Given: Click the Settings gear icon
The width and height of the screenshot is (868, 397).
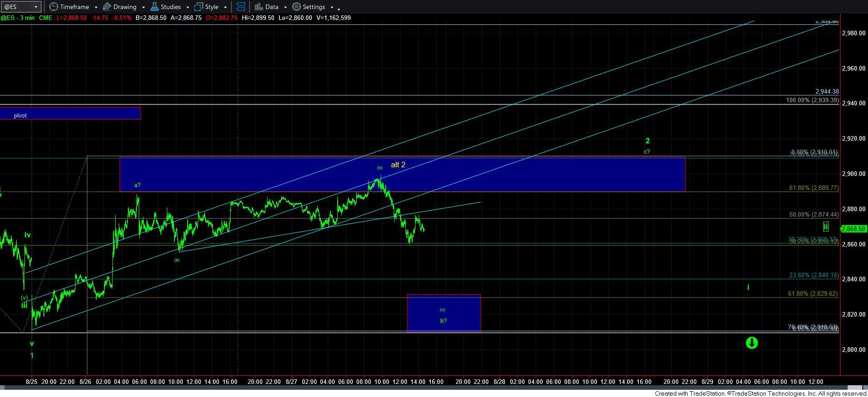Looking at the screenshot, I should tap(296, 7).
